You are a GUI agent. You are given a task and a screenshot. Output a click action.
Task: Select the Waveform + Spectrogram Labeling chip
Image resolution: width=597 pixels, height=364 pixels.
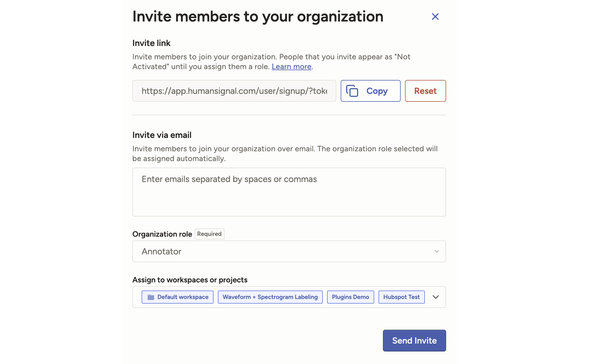click(x=270, y=297)
